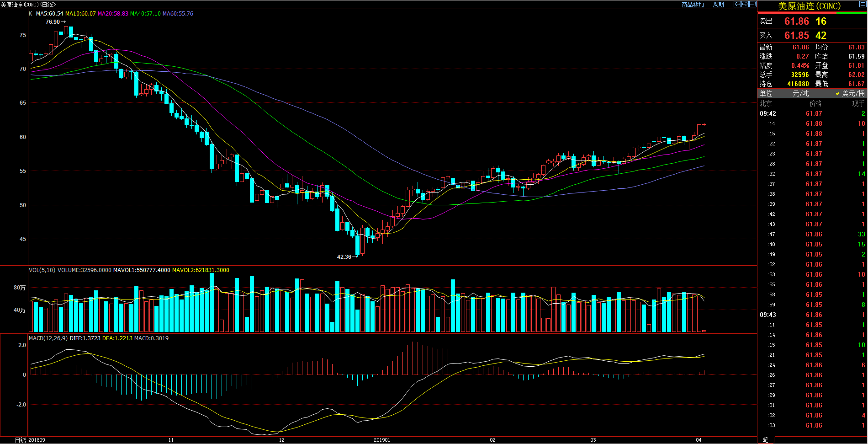Click the MA40:57.10 indicator label
The height and width of the screenshot is (444, 868).
pos(145,14)
